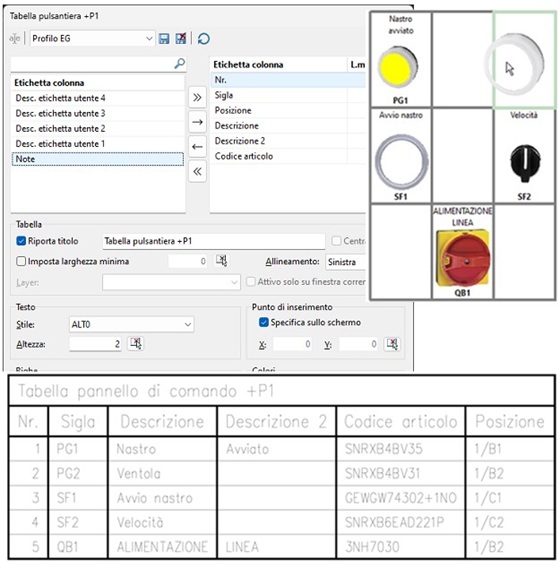Viewport: 560px width, 568px height.
Task: Click the 1/C1 position cell
Action: point(510,498)
